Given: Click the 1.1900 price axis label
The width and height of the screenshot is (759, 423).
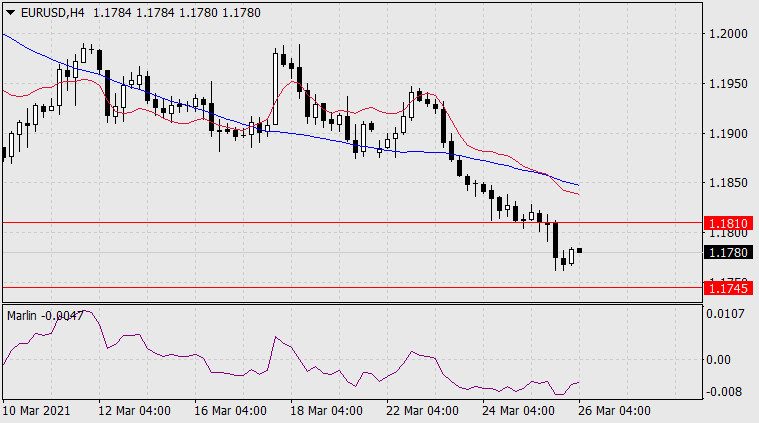Looking at the screenshot, I should 728,134.
